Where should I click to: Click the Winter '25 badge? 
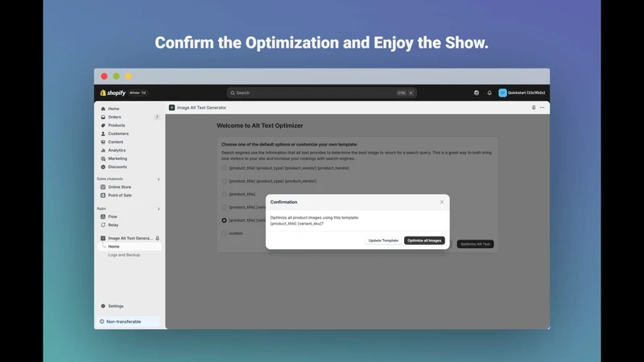tap(138, 93)
